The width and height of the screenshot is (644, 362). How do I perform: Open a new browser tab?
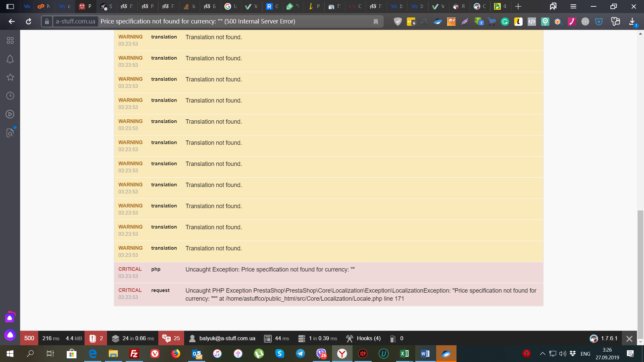pos(518,6)
